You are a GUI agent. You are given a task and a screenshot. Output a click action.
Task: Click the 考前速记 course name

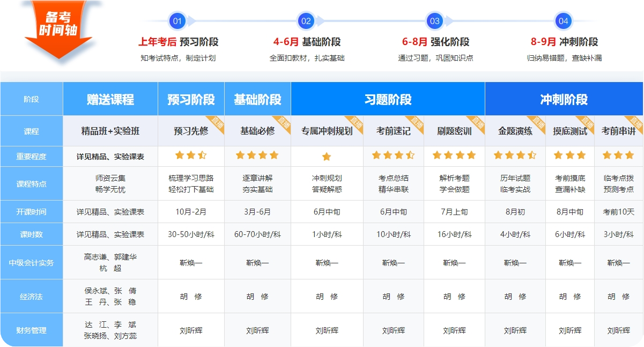click(x=393, y=131)
